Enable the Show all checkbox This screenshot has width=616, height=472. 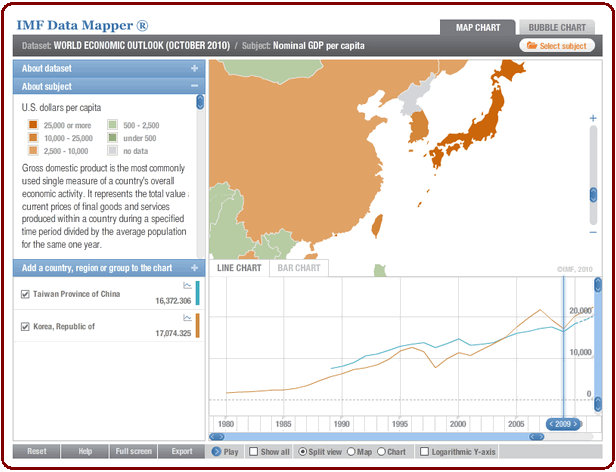254,452
